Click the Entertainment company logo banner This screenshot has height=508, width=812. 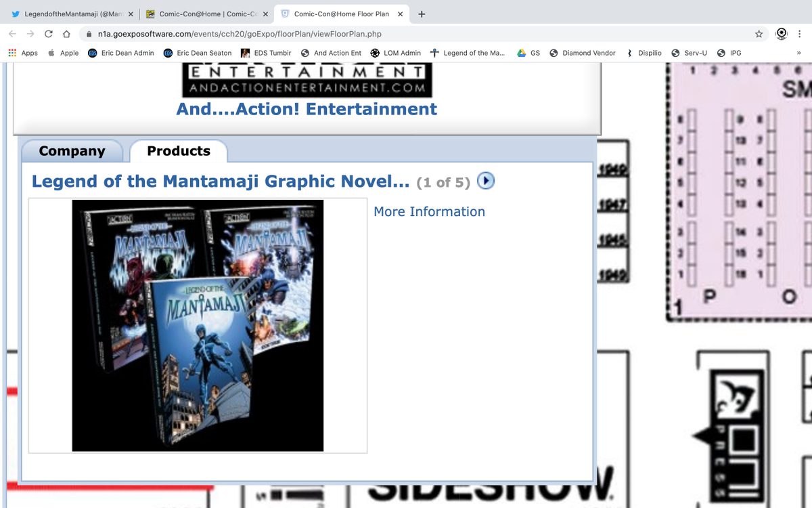tap(307, 80)
